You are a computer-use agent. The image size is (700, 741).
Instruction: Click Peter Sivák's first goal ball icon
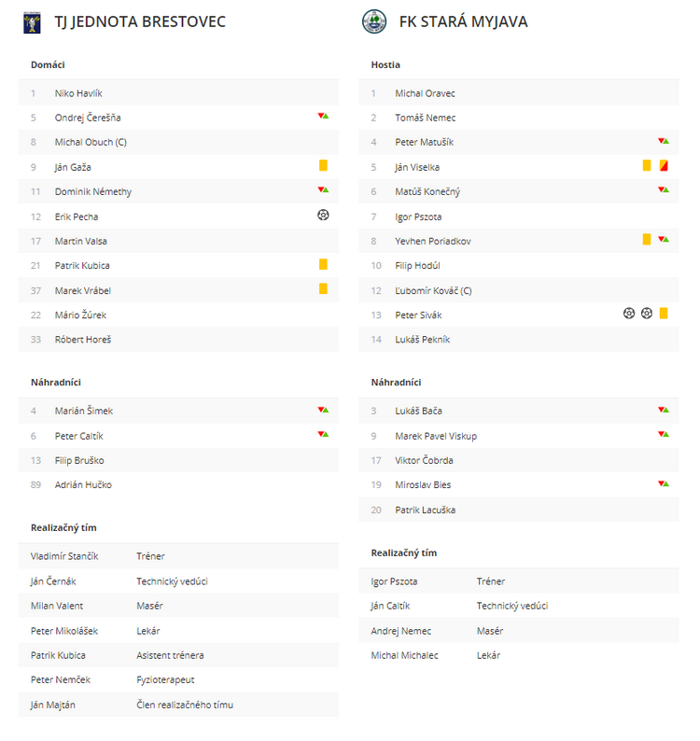[x=629, y=313]
